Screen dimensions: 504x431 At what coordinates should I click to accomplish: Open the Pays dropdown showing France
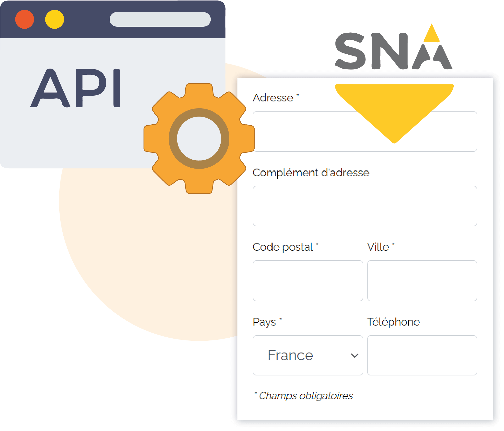tap(308, 355)
